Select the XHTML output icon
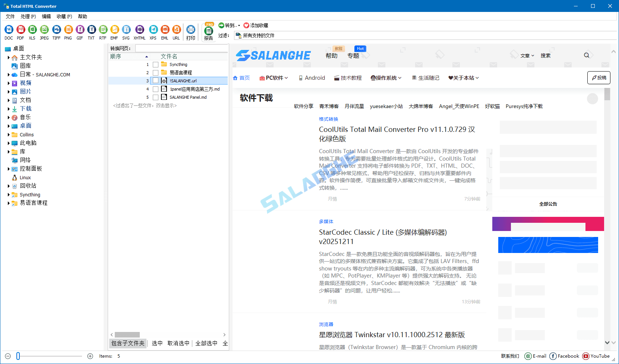This screenshot has height=364, width=619. (x=139, y=29)
